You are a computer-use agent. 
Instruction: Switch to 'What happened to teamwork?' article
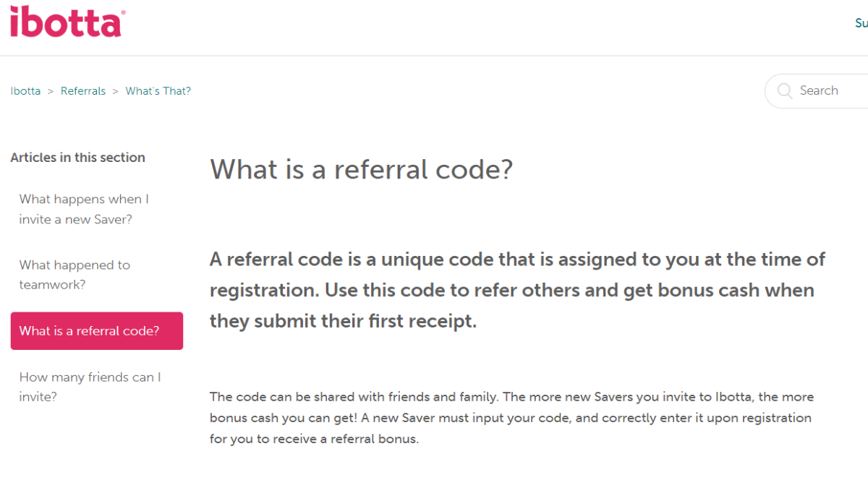click(75, 275)
